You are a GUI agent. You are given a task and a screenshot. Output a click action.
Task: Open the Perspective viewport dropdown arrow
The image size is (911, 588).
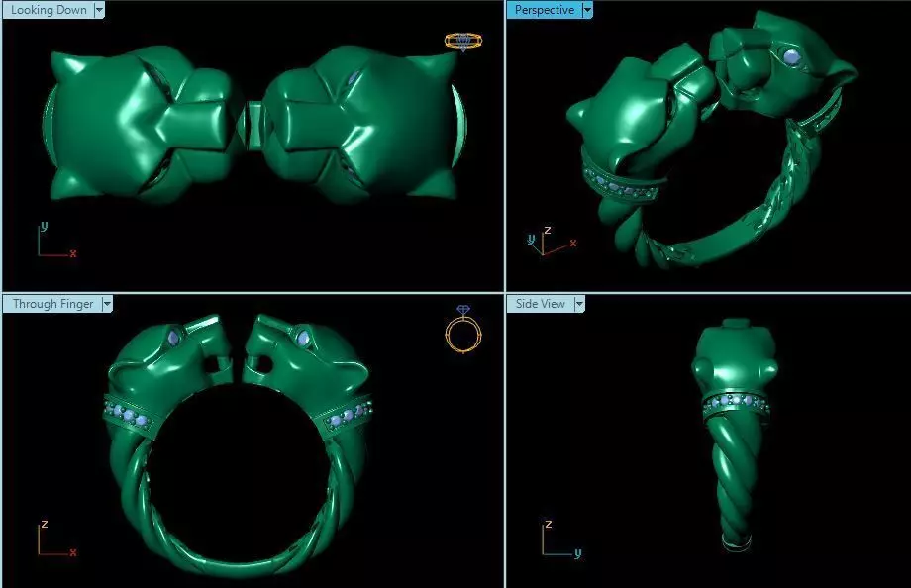pos(587,10)
